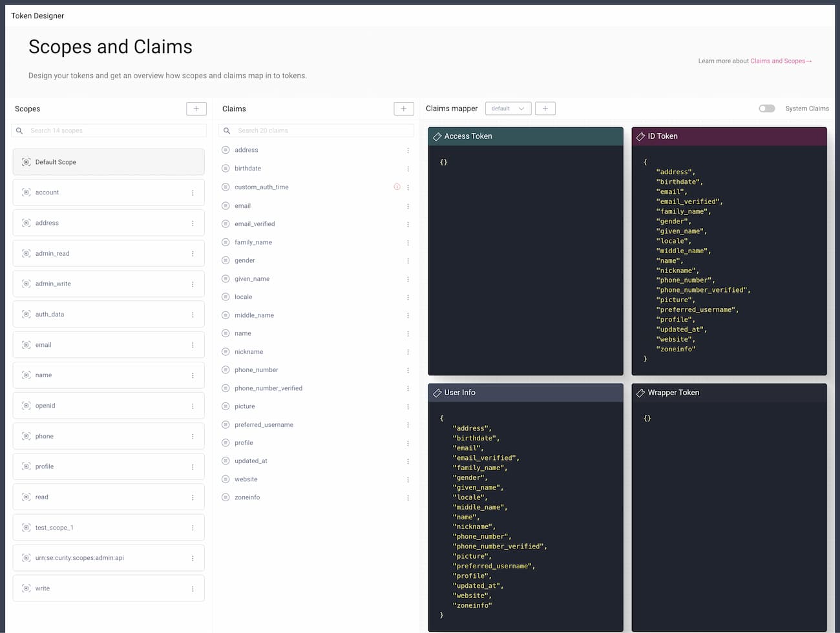Enable the System Claims toggle

[x=766, y=109]
